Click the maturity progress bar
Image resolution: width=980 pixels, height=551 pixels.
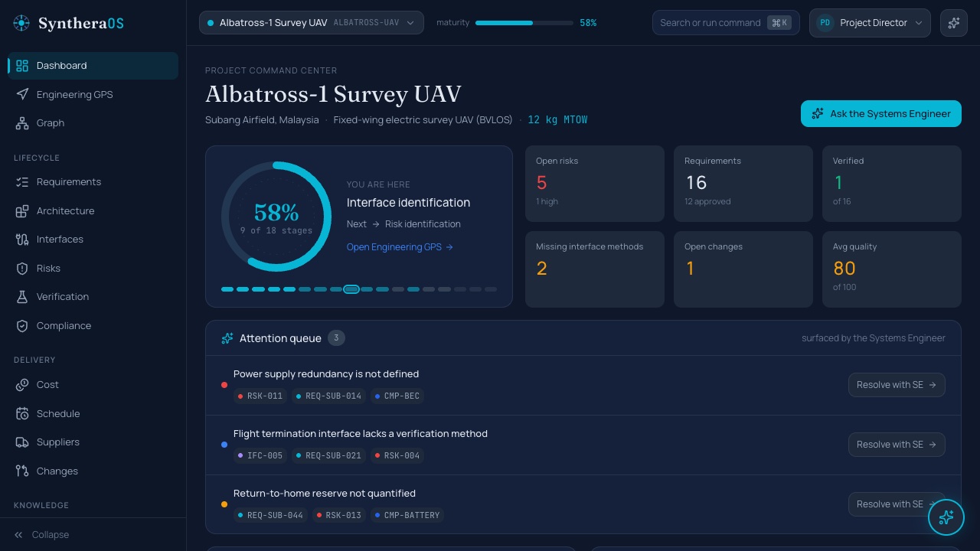(524, 23)
